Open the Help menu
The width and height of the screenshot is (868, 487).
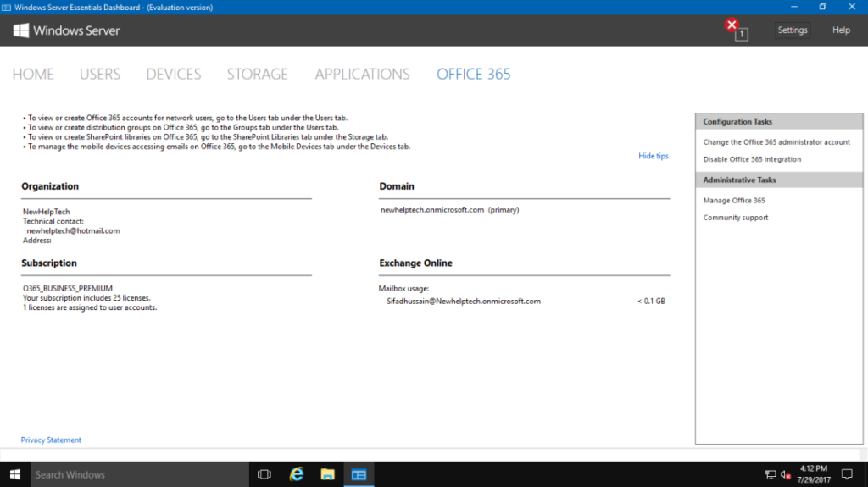click(x=841, y=30)
